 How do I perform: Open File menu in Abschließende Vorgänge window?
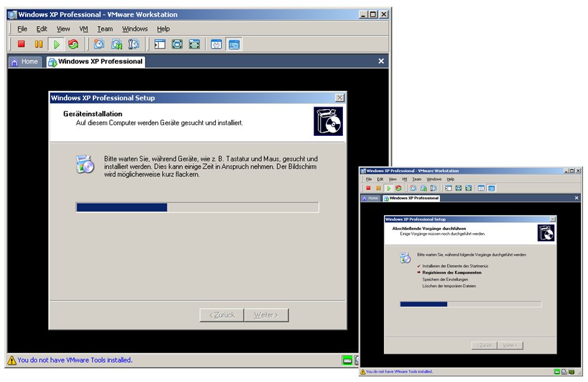[369, 179]
